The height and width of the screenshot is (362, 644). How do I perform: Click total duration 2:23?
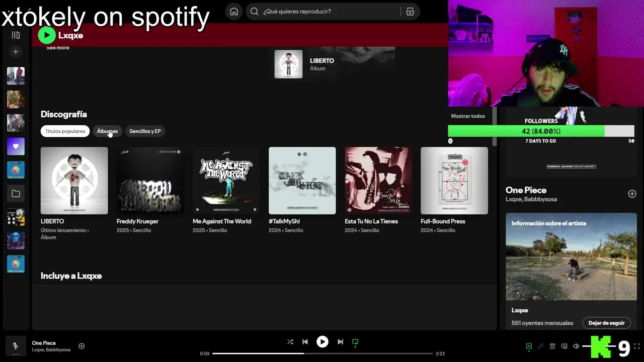[x=440, y=353]
